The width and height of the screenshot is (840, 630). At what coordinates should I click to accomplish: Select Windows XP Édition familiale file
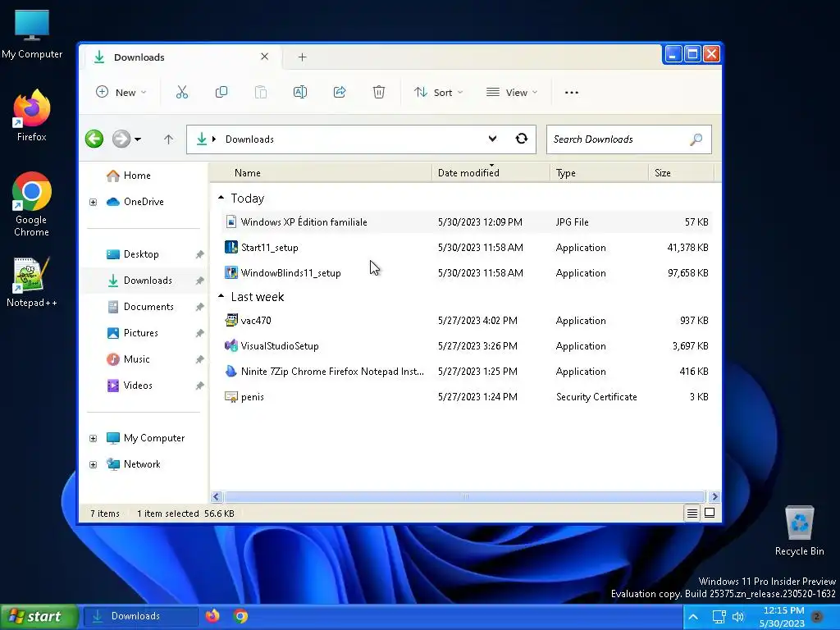tap(467, 221)
